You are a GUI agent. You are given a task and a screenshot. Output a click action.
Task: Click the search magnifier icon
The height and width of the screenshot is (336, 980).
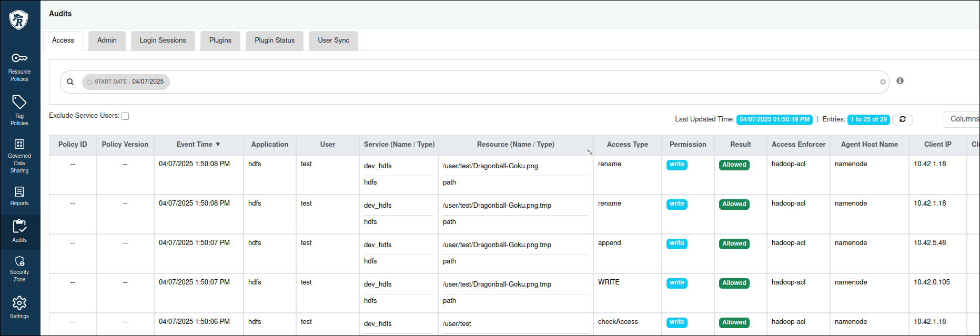[x=70, y=82]
